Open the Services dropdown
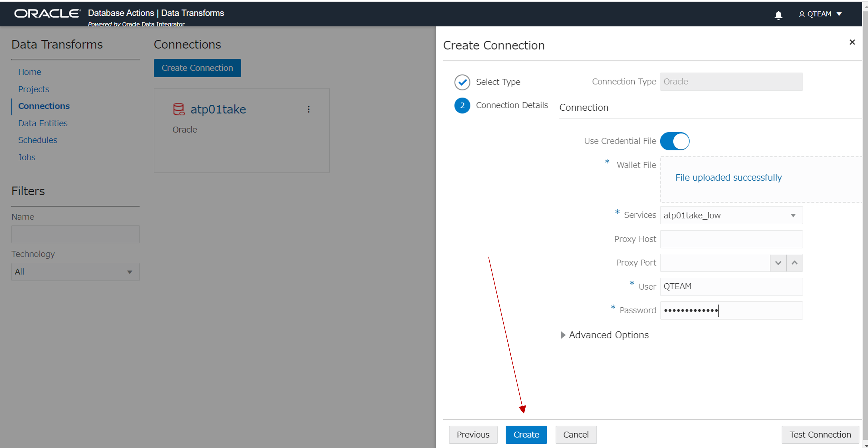The width and height of the screenshot is (868, 448). pos(731,215)
